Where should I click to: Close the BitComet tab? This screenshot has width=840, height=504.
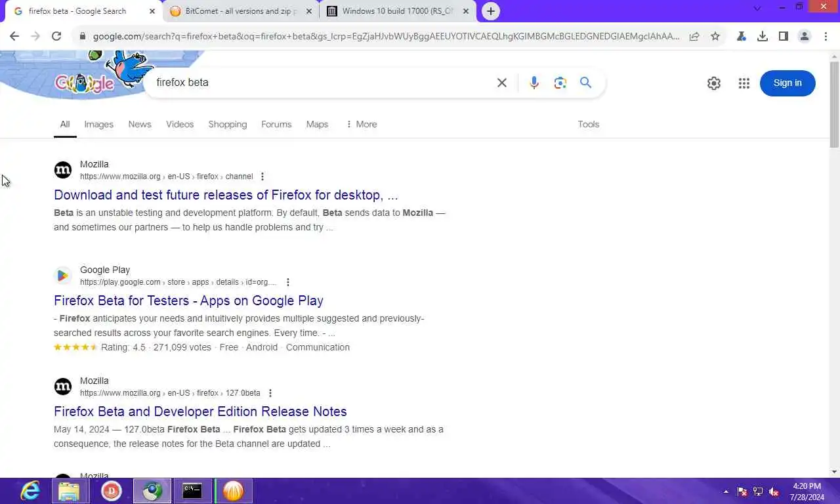pyautogui.click(x=309, y=11)
